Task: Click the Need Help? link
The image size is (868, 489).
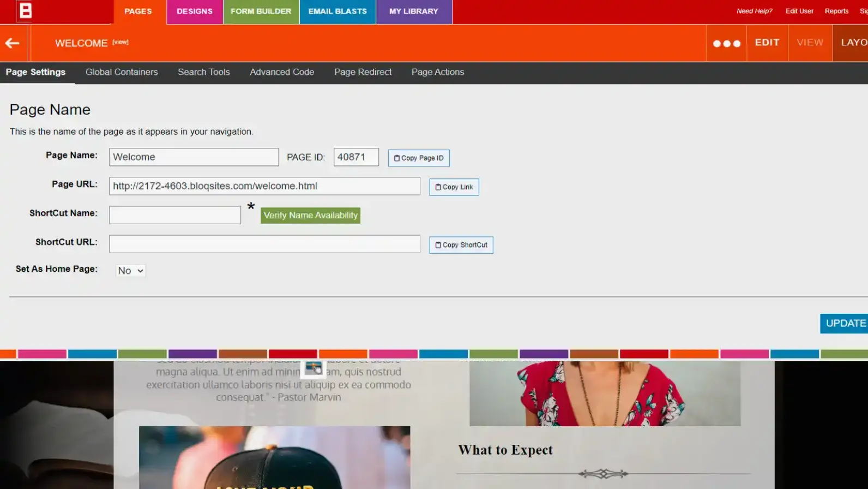Action: 754,11
